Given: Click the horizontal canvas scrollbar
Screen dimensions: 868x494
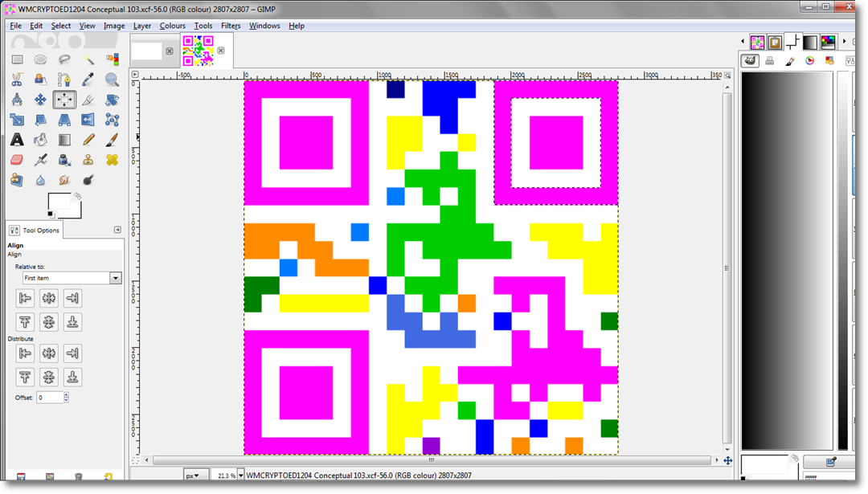Looking at the screenshot, I should coord(432,459).
